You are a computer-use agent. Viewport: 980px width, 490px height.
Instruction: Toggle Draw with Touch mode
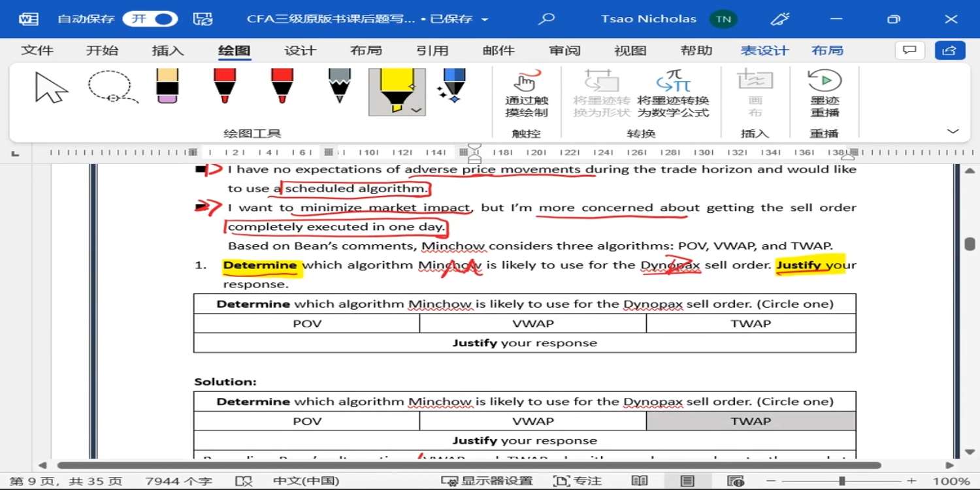(x=526, y=95)
